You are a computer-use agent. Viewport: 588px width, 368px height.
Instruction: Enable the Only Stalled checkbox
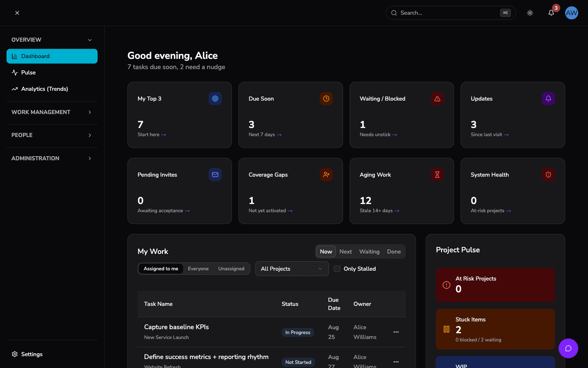(x=337, y=269)
